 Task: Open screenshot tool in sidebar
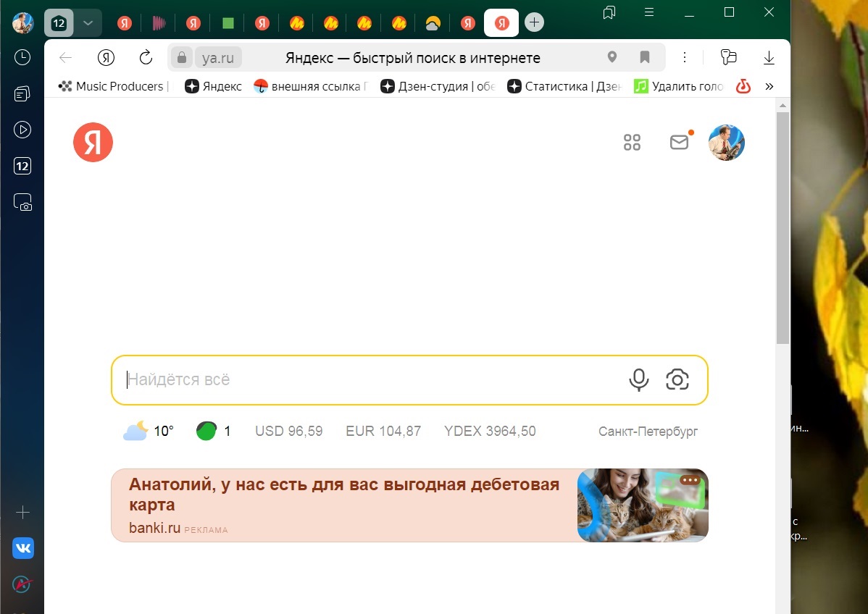tap(22, 203)
